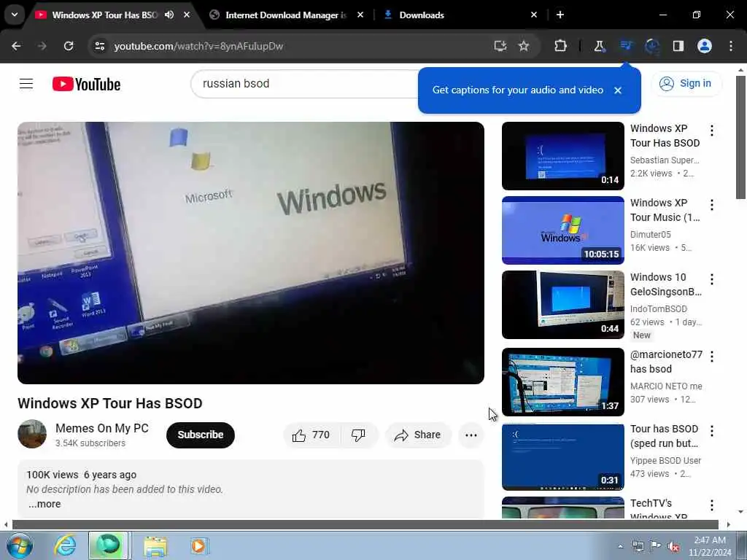Open Windows XP Tour Music title link
The image size is (747, 560).
(665, 210)
